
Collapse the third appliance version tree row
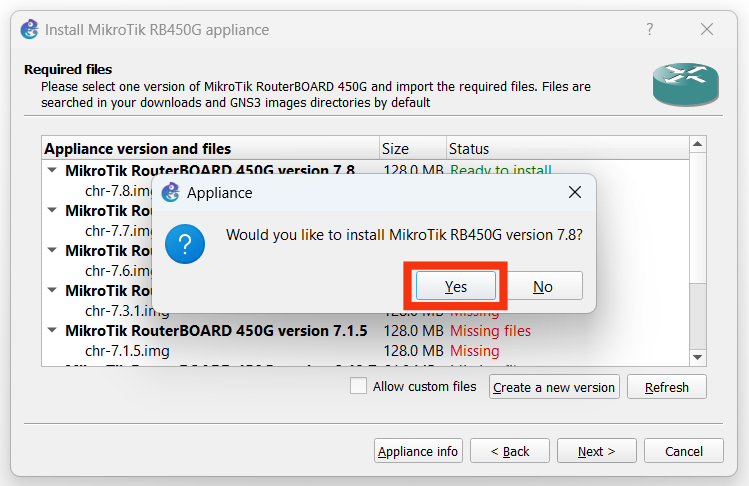(52, 250)
